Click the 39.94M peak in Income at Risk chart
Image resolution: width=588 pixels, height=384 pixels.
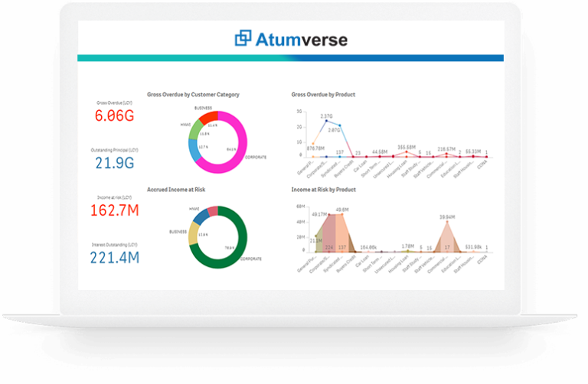click(449, 221)
